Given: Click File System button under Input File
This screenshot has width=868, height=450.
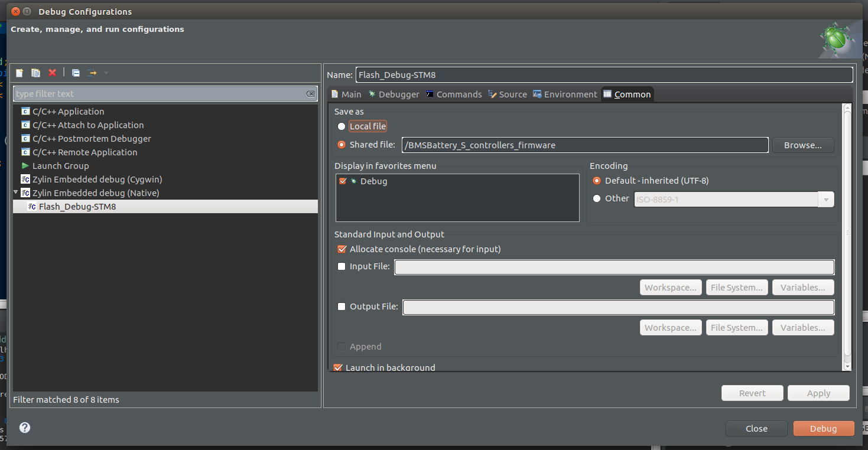Looking at the screenshot, I should point(737,288).
